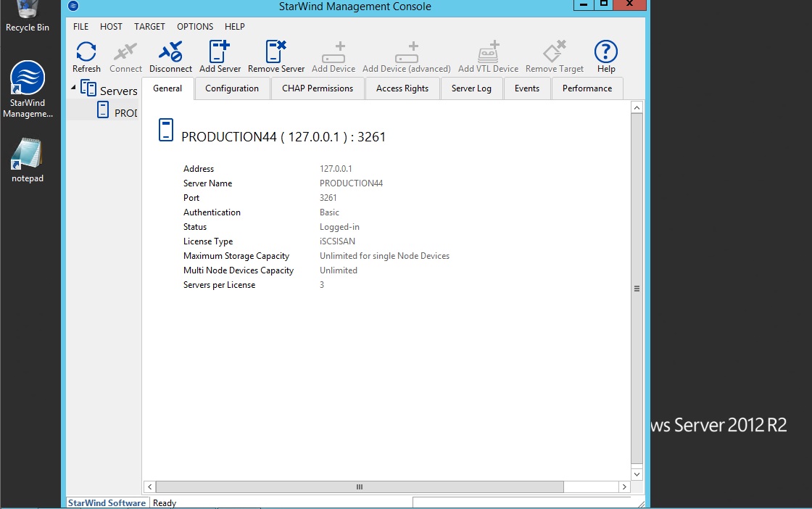Collapse the Servers tree node
The width and height of the screenshot is (812, 509).
pos(73,88)
